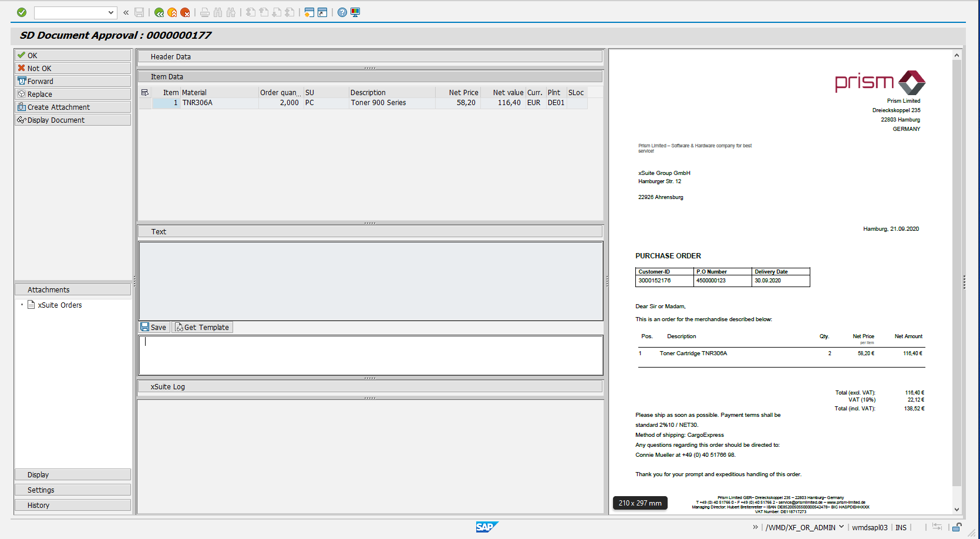Click the green Back arrow icon
Viewport: 980px width, 539px height.
point(159,12)
